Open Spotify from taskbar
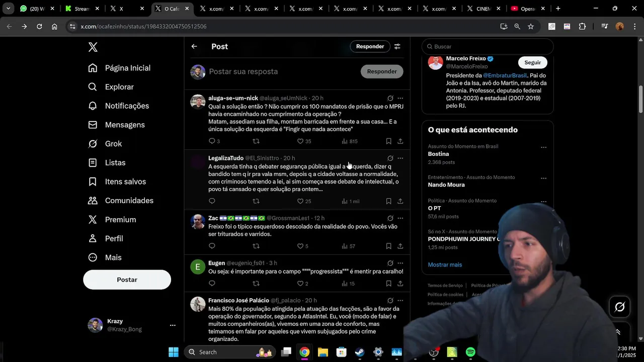644x362 pixels. click(x=470, y=352)
